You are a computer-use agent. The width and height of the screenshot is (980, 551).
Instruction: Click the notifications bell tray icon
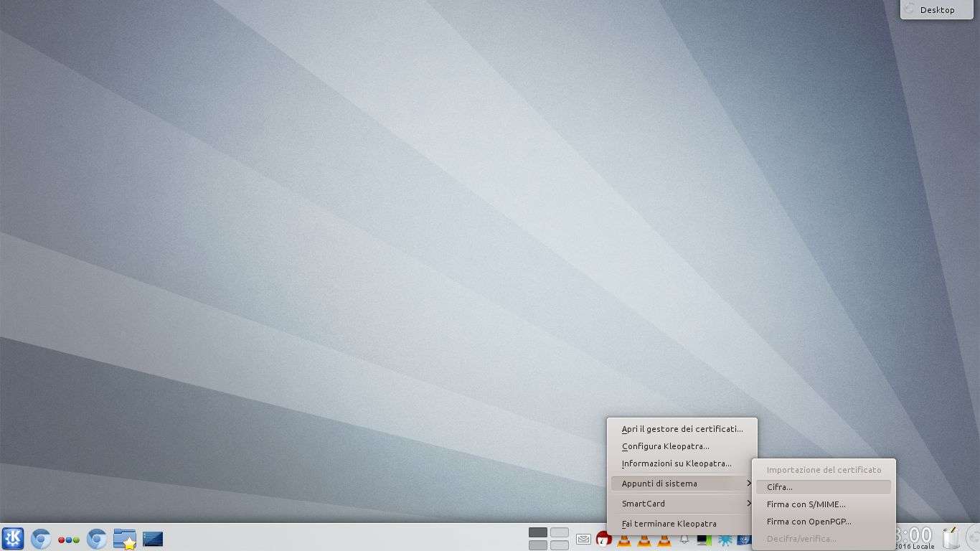[684, 539]
